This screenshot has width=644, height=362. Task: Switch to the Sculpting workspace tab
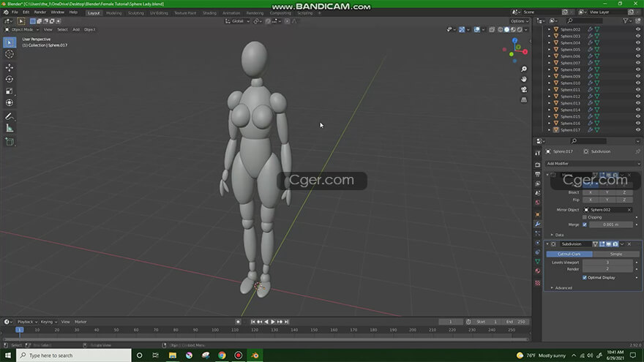point(135,13)
